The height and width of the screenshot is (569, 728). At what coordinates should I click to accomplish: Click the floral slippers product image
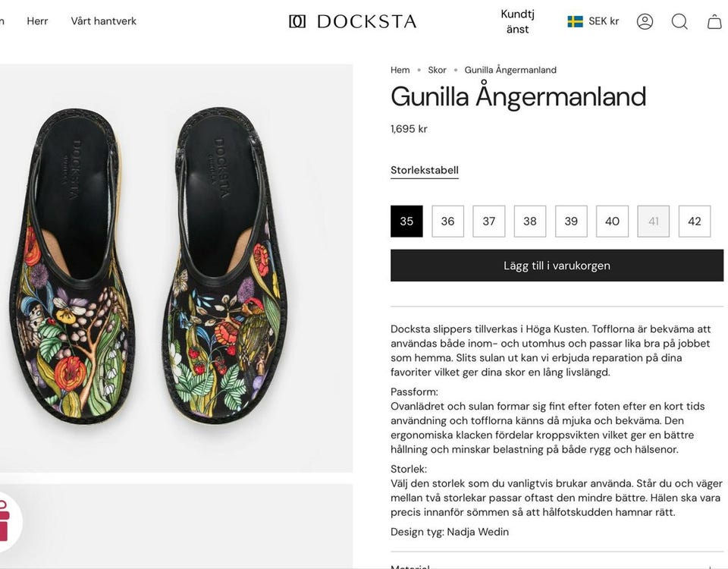tap(152, 266)
